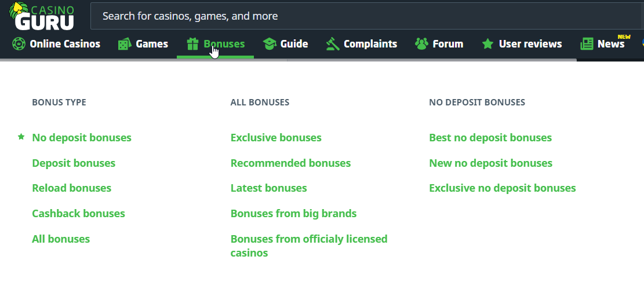Click the Complaints gavel icon

tap(332, 44)
